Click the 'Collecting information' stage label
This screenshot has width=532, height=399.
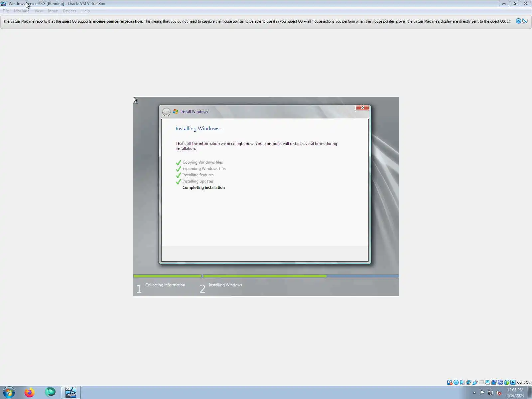[165, 285]
